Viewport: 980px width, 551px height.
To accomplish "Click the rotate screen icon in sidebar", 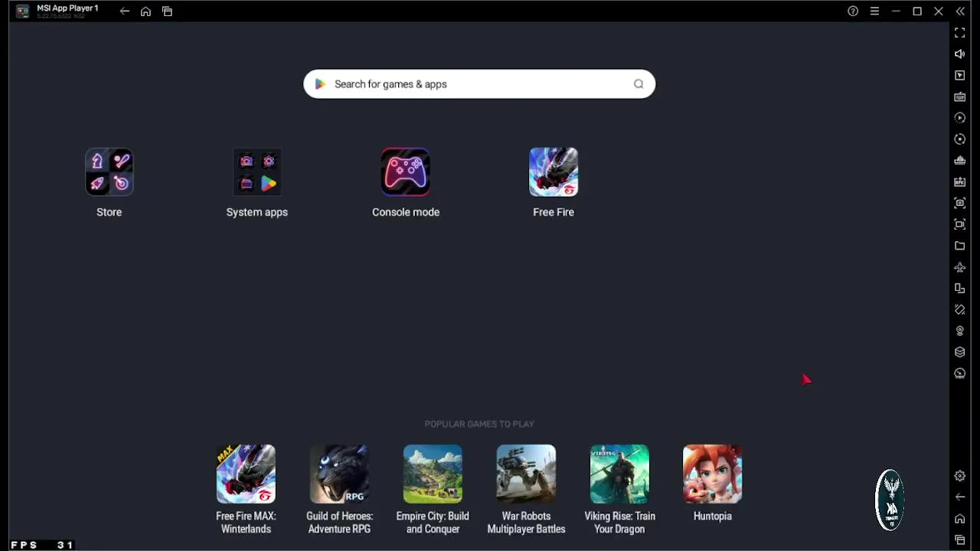I will click(960, 289).
